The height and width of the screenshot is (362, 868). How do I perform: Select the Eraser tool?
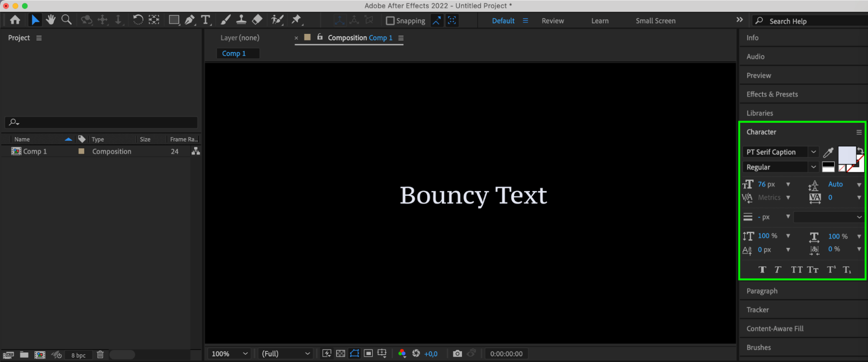pos(257,20)
